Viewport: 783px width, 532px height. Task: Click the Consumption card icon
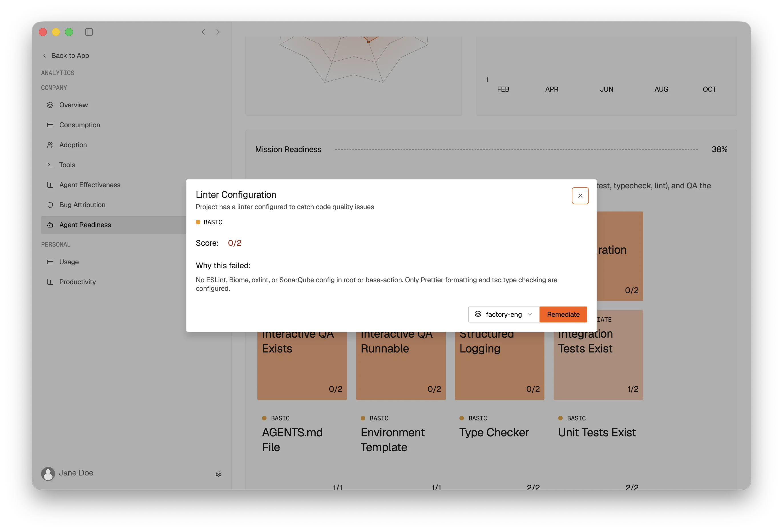point(50,125)
